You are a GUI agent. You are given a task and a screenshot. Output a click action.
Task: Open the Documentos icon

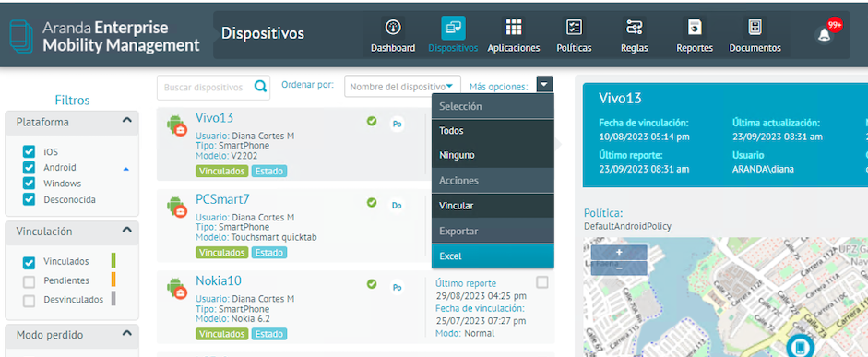pos(755,27)
